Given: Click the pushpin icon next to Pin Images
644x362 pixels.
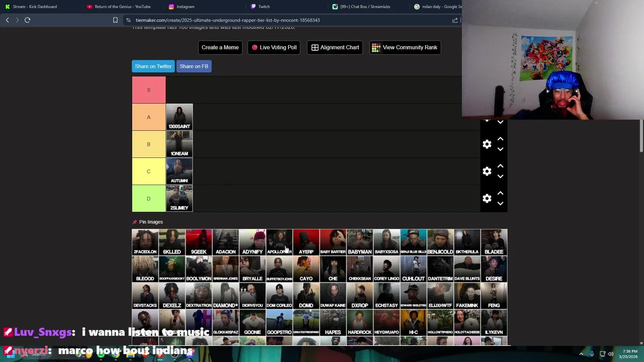Looking at the screenshot, I should coord(134,222).
